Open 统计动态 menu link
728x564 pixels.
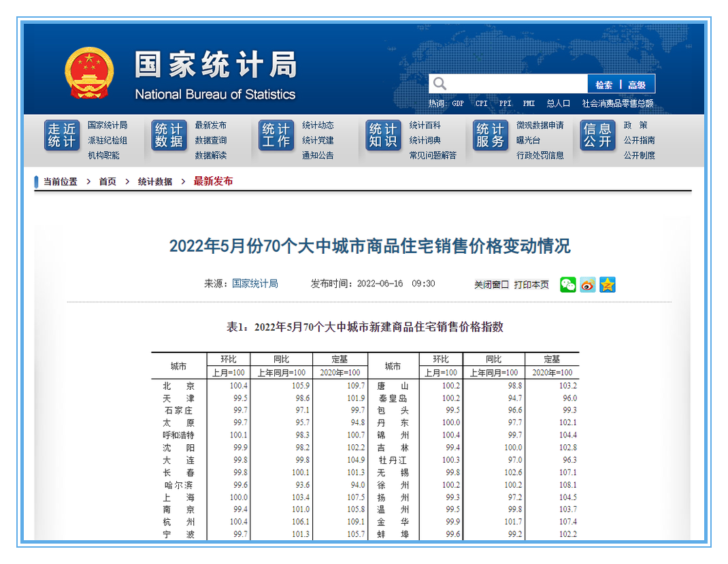point(318,125)
